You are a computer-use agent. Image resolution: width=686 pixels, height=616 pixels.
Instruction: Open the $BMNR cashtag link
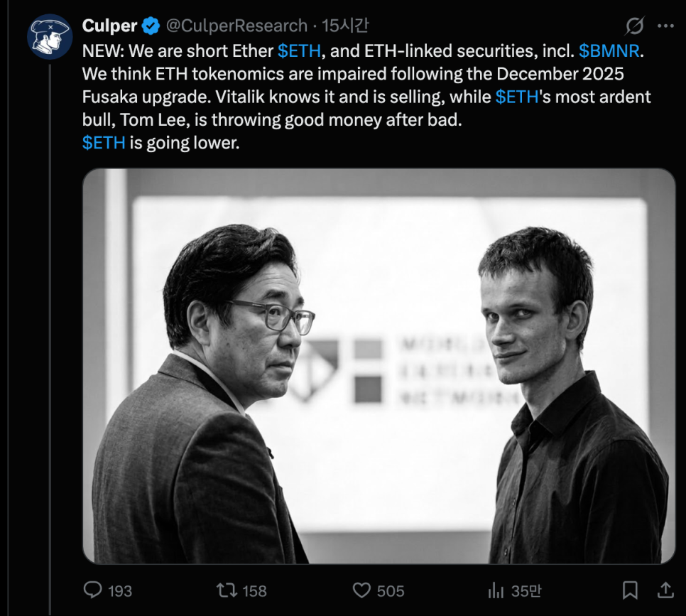pyautogui.click(x=609, y=51)
